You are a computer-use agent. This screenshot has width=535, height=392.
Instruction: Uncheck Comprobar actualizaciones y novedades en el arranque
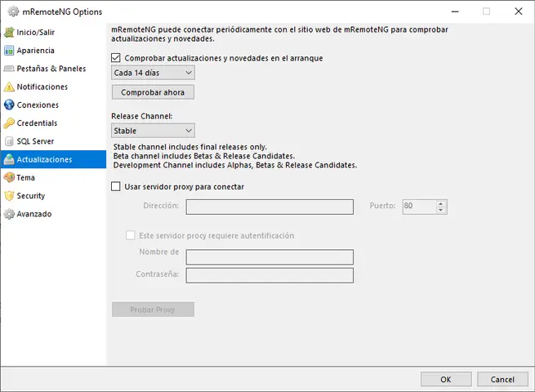[116, 58]
